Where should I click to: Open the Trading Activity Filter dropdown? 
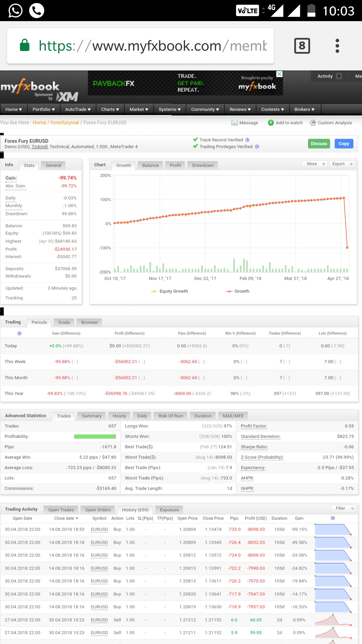click(x=343, y=508)
